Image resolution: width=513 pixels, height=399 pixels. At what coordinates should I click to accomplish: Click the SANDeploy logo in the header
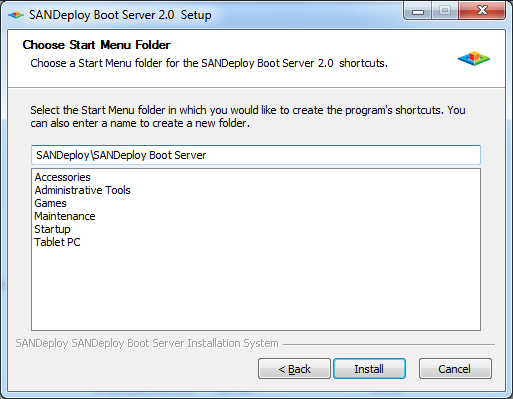[474, 58]
